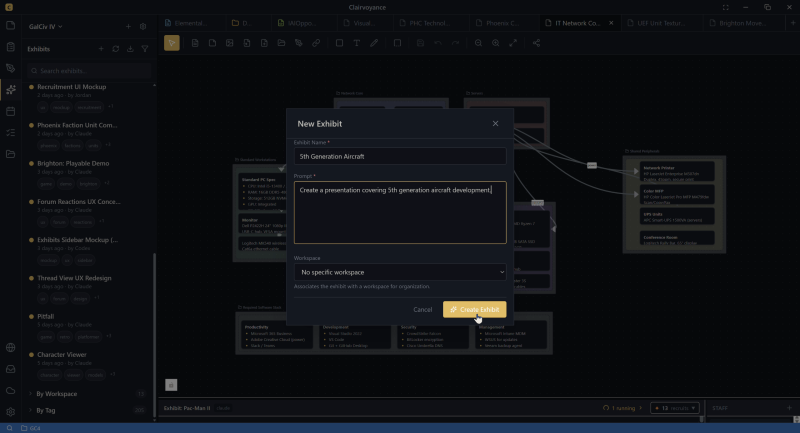Click the filter exhibits funnel icon
800x433 pixels.
tap(145, 48)
